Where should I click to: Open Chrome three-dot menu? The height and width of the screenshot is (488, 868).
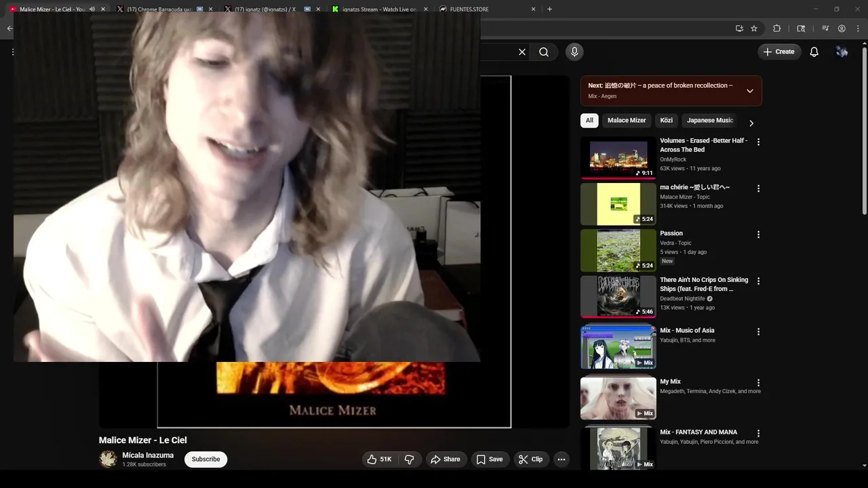click(859, 28)
